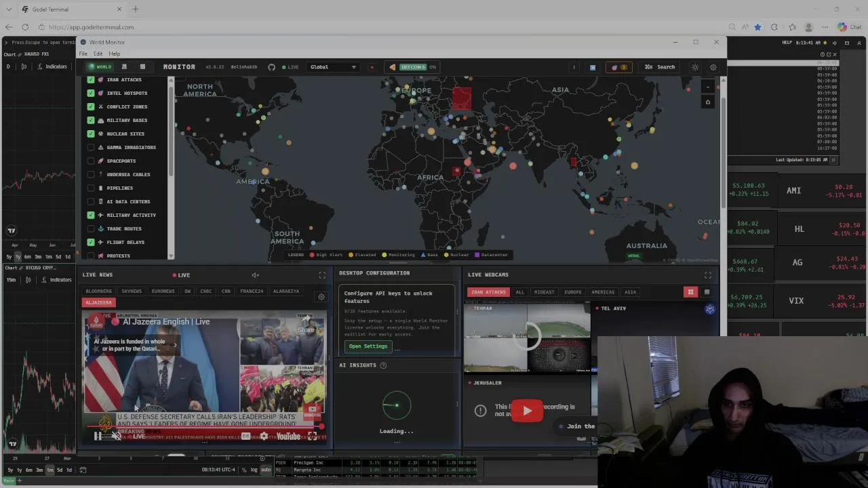Toggle the light/dark theme sun icon
The width and height of the screenshot is (868, 488).
point(695,67)
